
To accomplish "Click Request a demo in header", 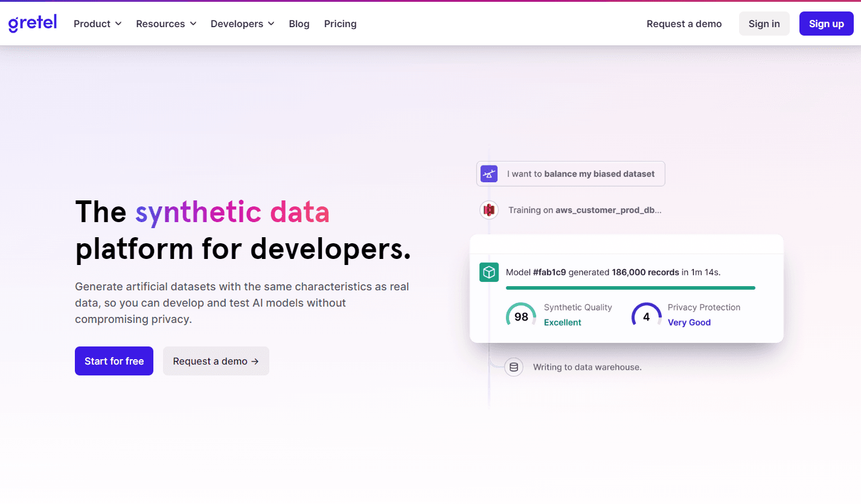I will pos(684,24).
